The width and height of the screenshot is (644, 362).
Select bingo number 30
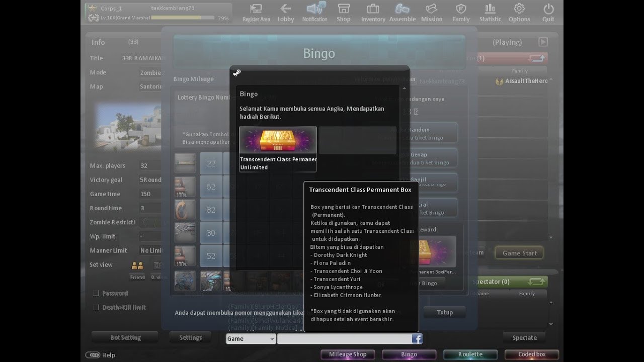(x=211, y=233)
